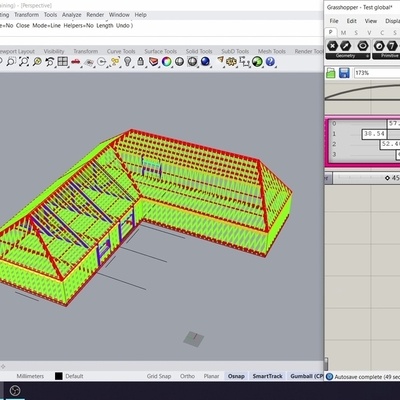
Task: Open the File menu in Grasshopper
Action: pos(334,21)
